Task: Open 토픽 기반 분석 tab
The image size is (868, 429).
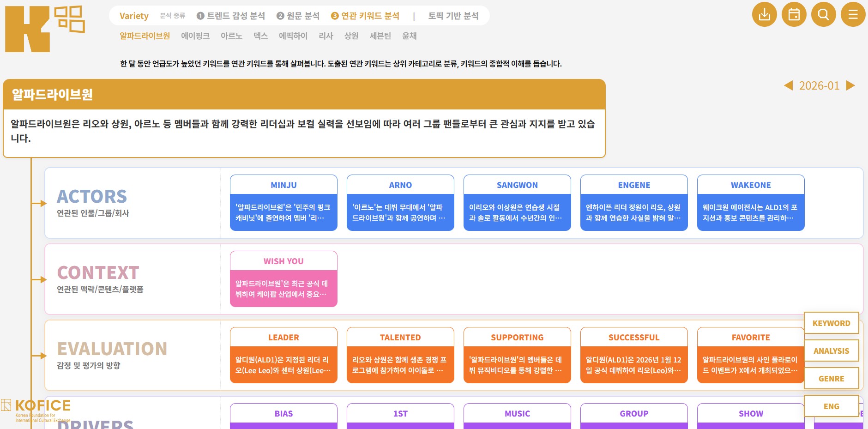Action: pos(453,16)
